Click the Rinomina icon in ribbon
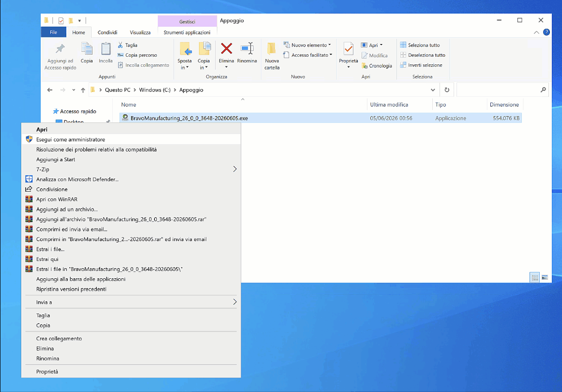Image resolution: width=562 pixels, height=392 pixels. point(247,48)
